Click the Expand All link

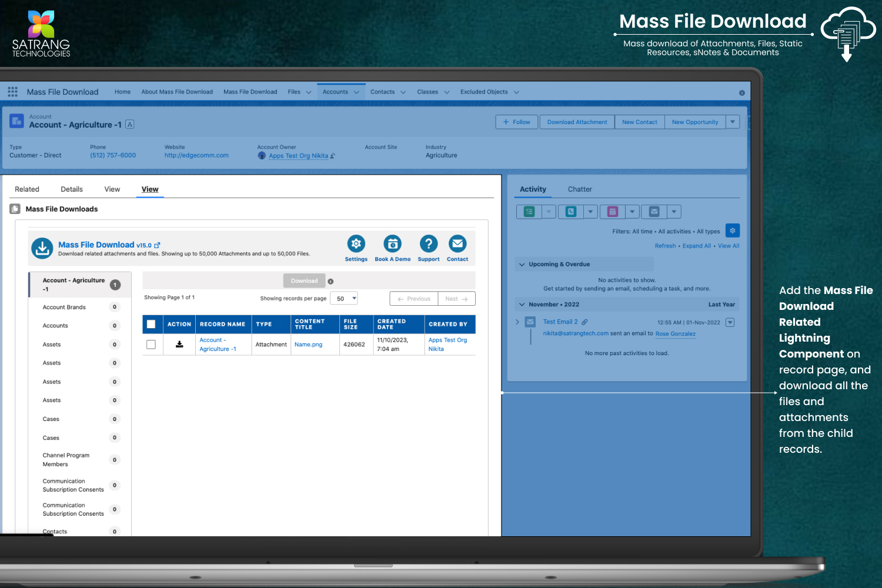pos(696,246)
